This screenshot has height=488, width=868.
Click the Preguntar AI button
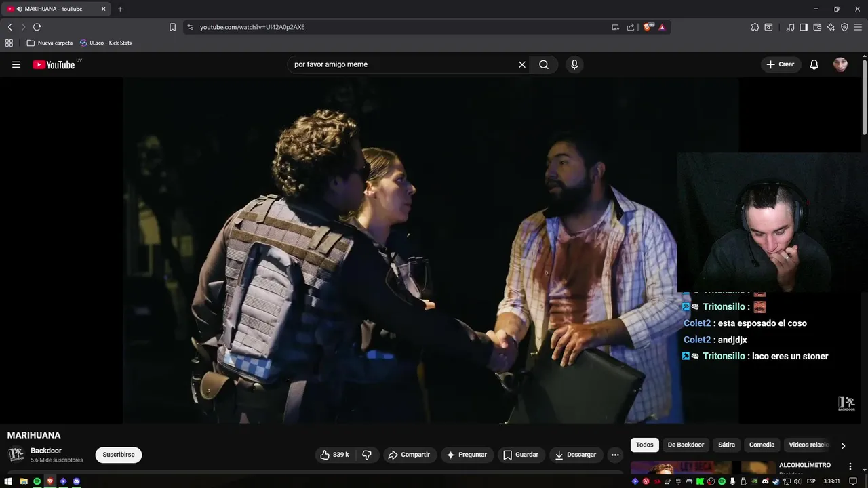(467, 455)
